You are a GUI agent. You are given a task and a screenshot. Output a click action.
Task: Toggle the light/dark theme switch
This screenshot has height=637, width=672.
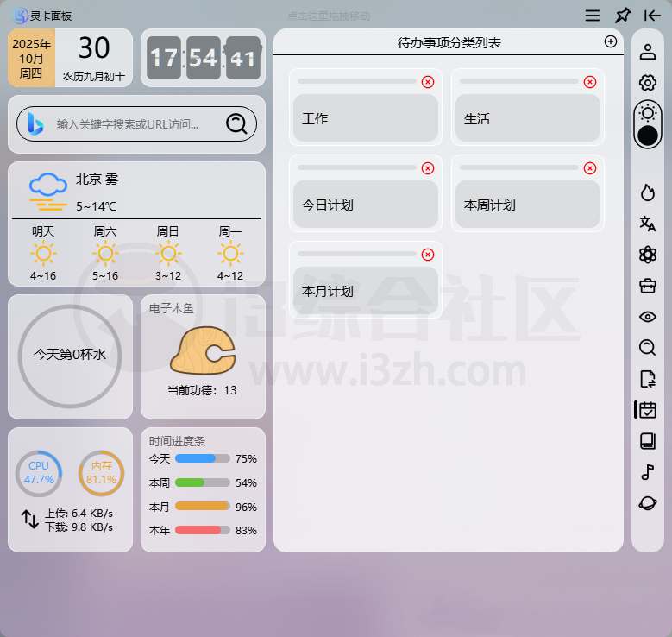click(648, 125)
